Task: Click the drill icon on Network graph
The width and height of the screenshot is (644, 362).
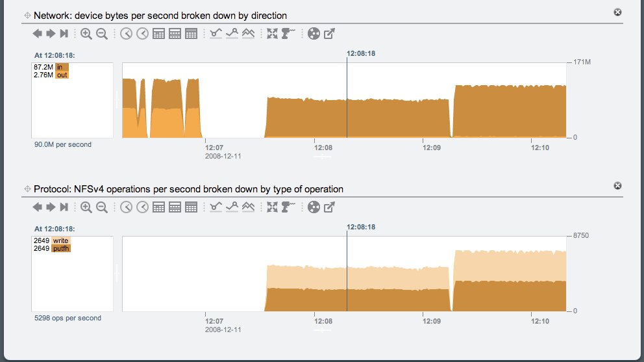Action: [289, 34]
